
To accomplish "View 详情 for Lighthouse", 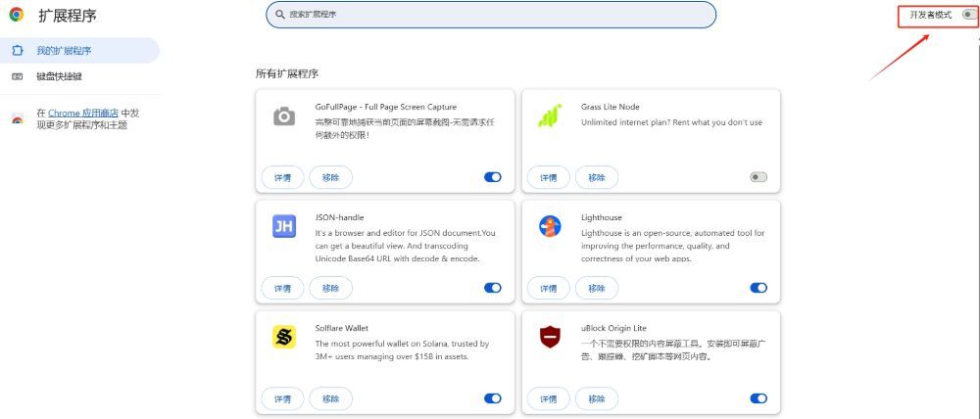I will point(548,288).
